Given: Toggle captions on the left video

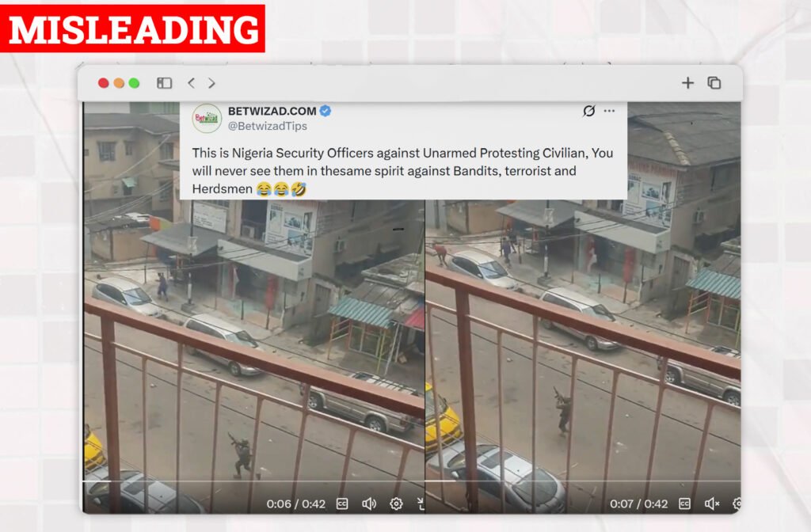Looking at the screenshot, I should [x=342, y=503].
